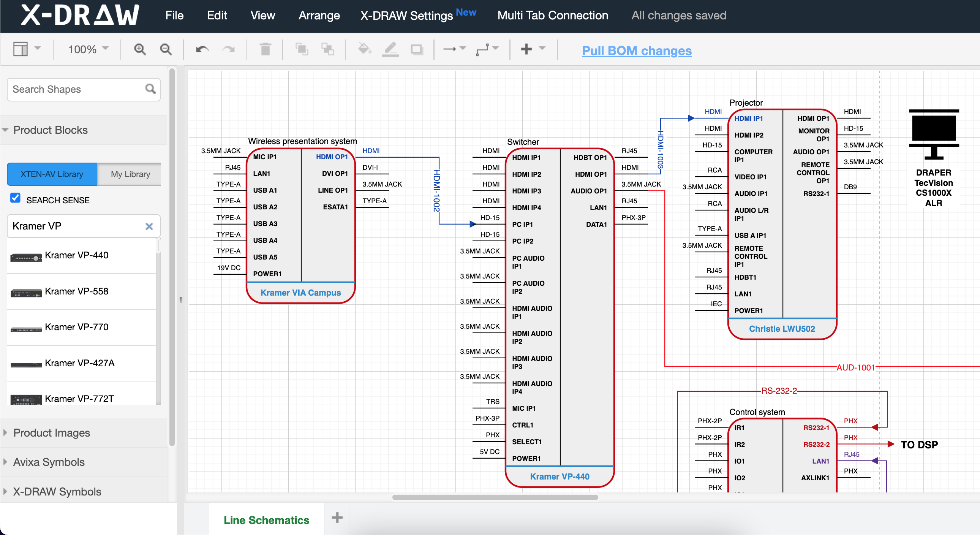Image resolution: width=980 pixels, height=535 pixels.
Task: Click the zoom out magnifier icon
Action: [166, 49]
